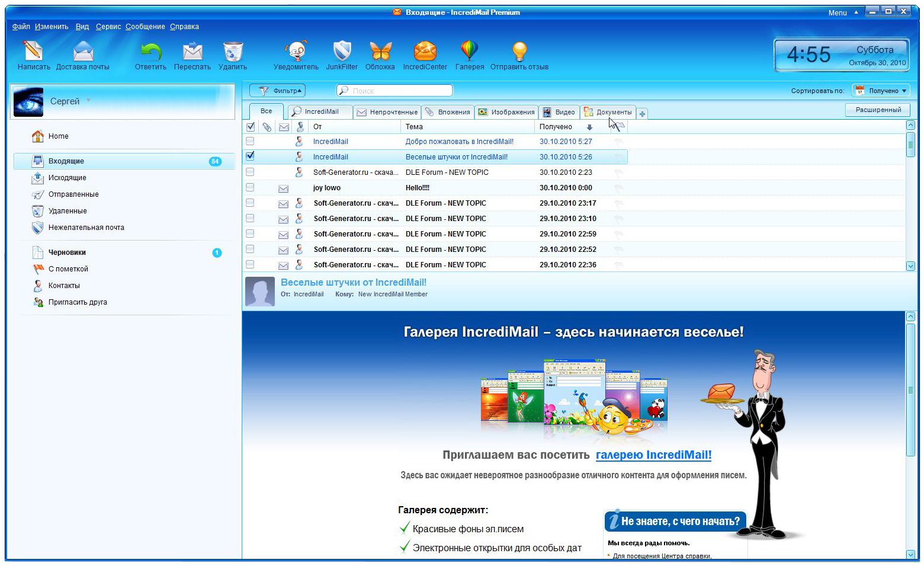Click the Написать compose mail icon
The image size is (924, 566).
(x=33, y=51)
